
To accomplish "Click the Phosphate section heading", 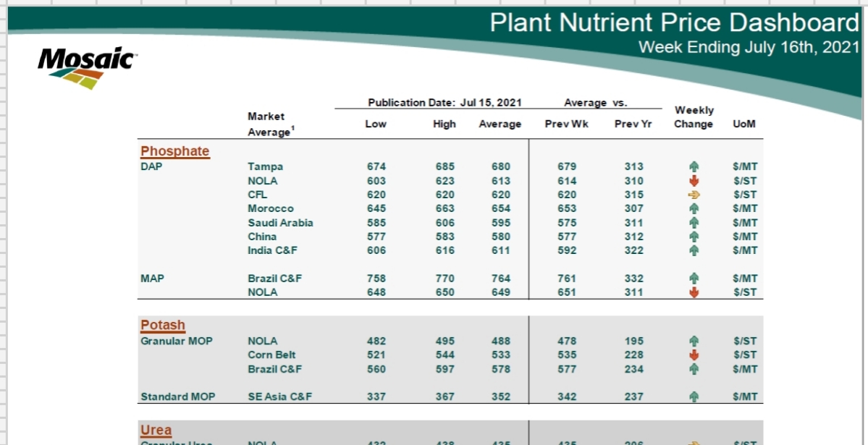I will pyautogui.click(x=175, y=152).
